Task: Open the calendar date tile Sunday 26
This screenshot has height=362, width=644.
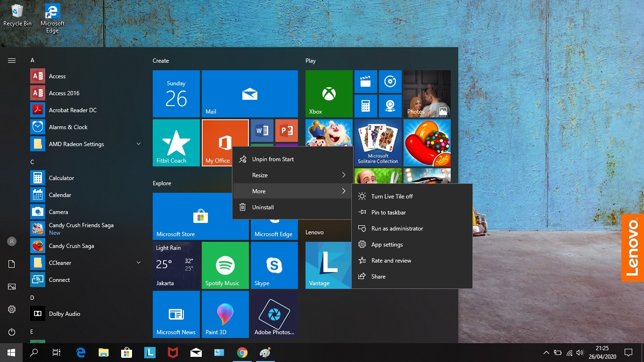Action: 176,94
